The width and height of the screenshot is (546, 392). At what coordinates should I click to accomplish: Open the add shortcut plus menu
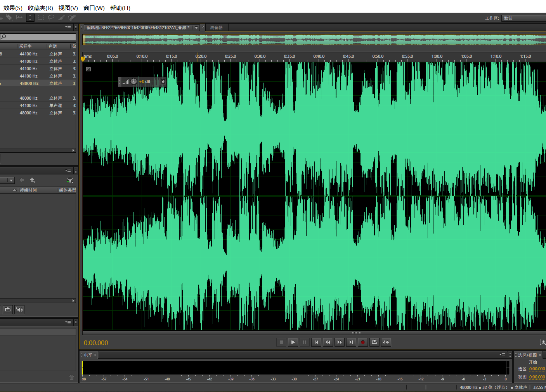point(32,180)
